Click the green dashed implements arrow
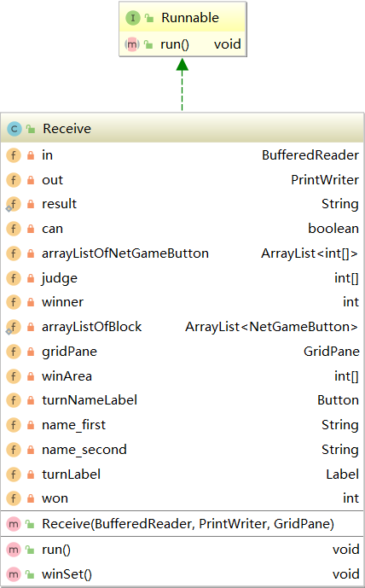 point(182,84)
